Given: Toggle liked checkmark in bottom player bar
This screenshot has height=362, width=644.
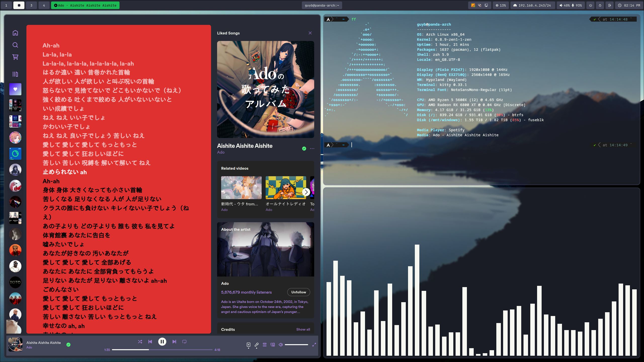Looking at the screenshot, I should point(68,345).
